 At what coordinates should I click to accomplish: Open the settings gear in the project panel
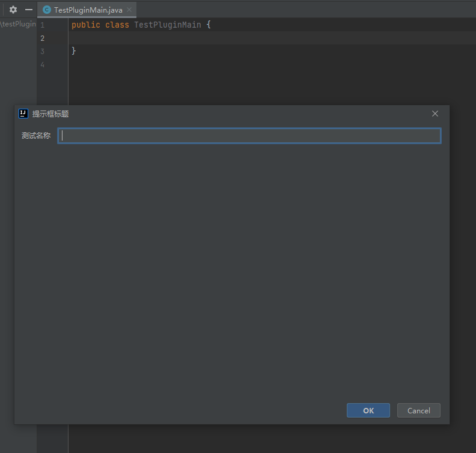pos(13,10)
